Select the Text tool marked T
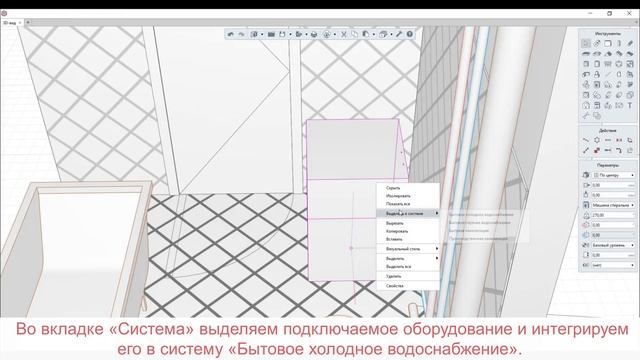The height and width of the screenshot is (360, 640). coord(630,105)
